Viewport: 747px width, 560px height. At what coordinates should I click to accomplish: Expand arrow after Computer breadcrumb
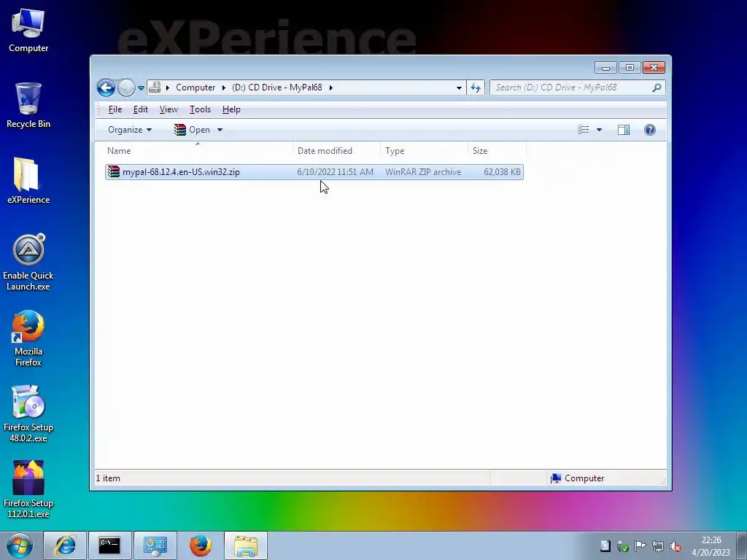click(x=223, y=87)
